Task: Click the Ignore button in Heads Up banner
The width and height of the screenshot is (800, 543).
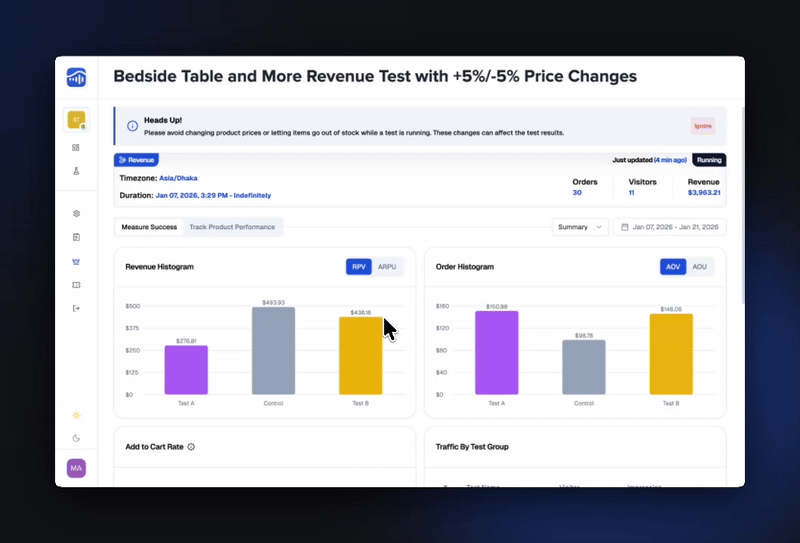Action: coord(702,126)
